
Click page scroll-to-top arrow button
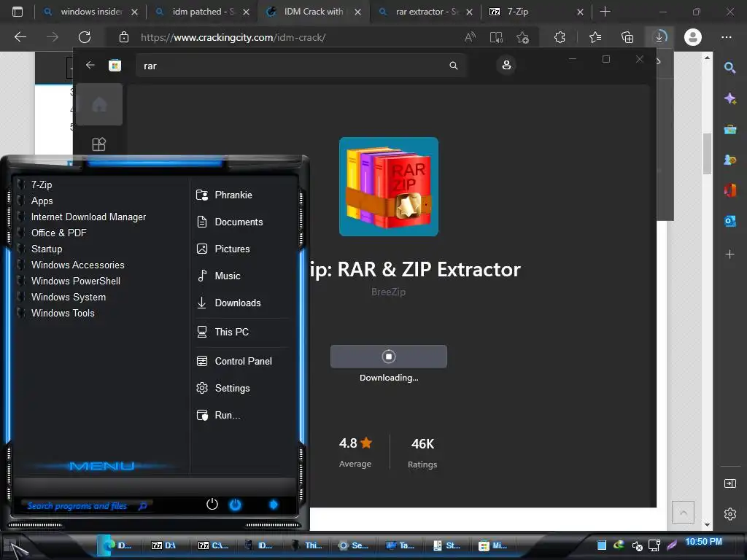click(x=683, y=513)
